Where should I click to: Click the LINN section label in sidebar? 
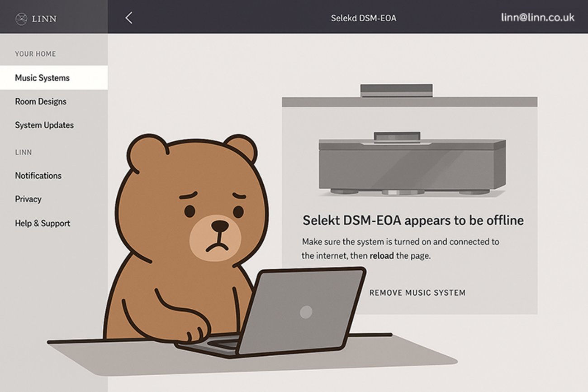click(24, 153)
